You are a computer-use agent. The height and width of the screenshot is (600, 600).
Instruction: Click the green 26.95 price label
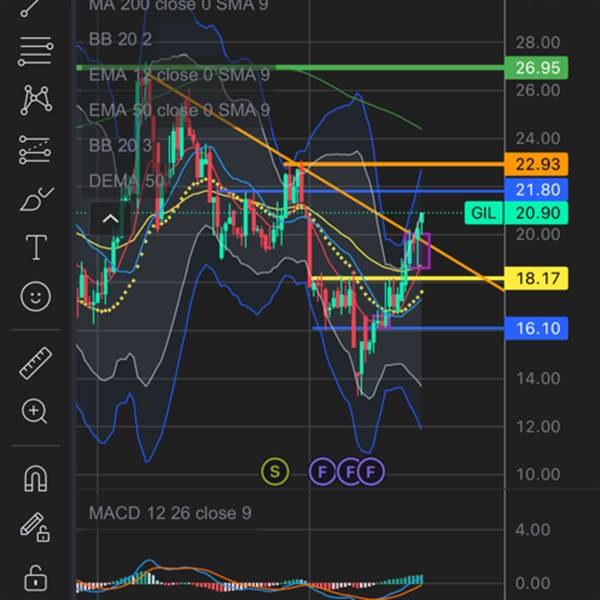(x=536, y=68)
